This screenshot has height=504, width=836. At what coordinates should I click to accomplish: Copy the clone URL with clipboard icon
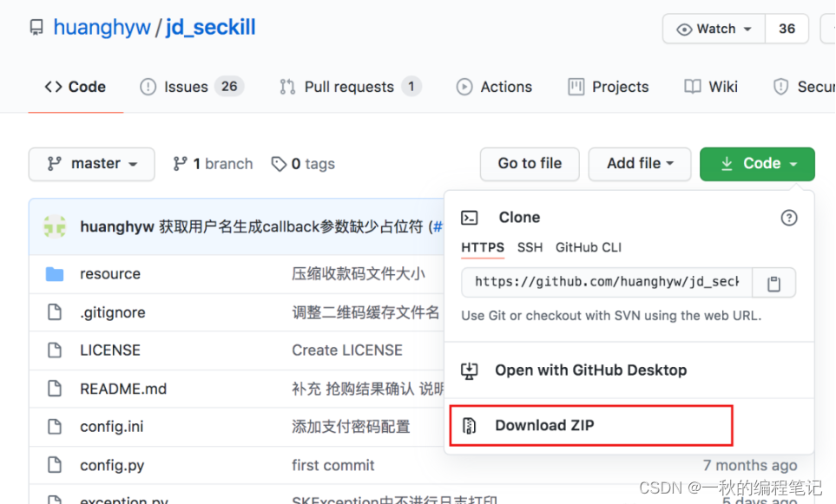pyautogui.click(x=773, y=284)
